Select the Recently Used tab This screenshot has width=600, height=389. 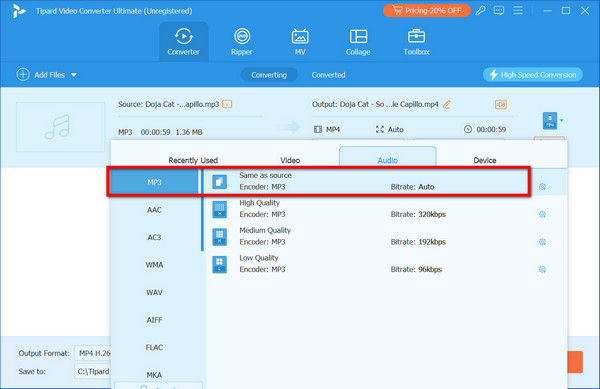pos(193,160)
